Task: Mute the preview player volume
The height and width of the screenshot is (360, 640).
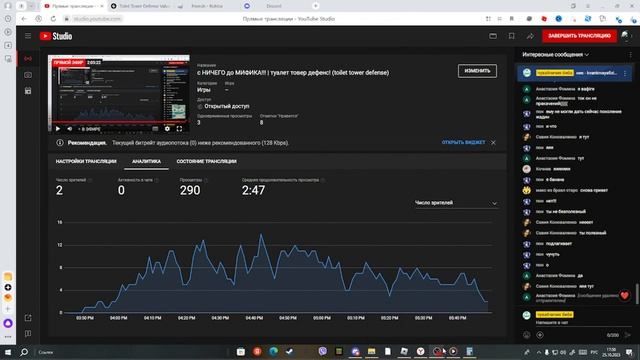Action: (70, 129)
